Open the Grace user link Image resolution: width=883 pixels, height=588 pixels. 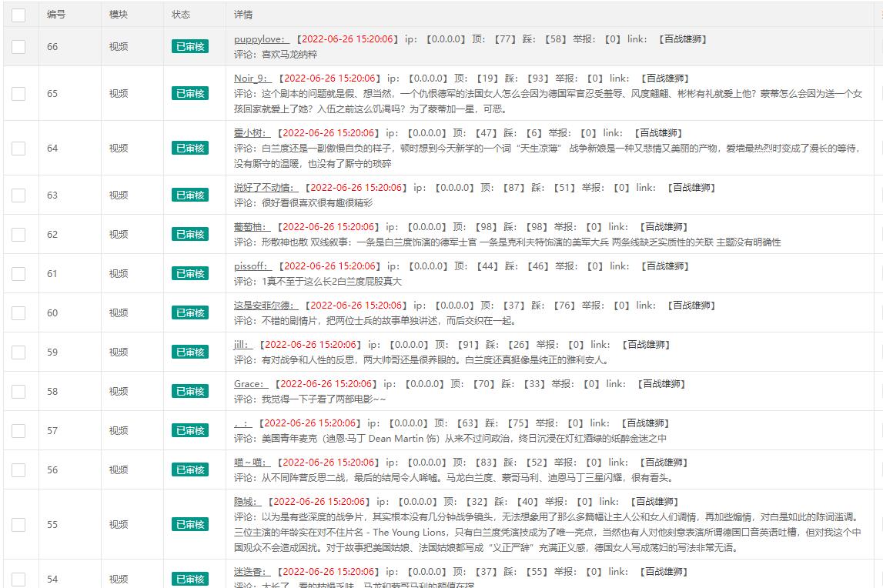point(251,383)
